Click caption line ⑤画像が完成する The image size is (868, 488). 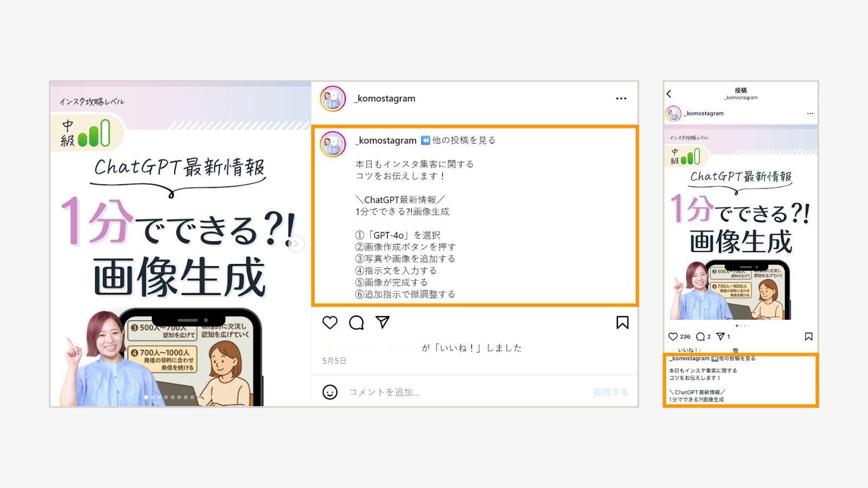391,282
